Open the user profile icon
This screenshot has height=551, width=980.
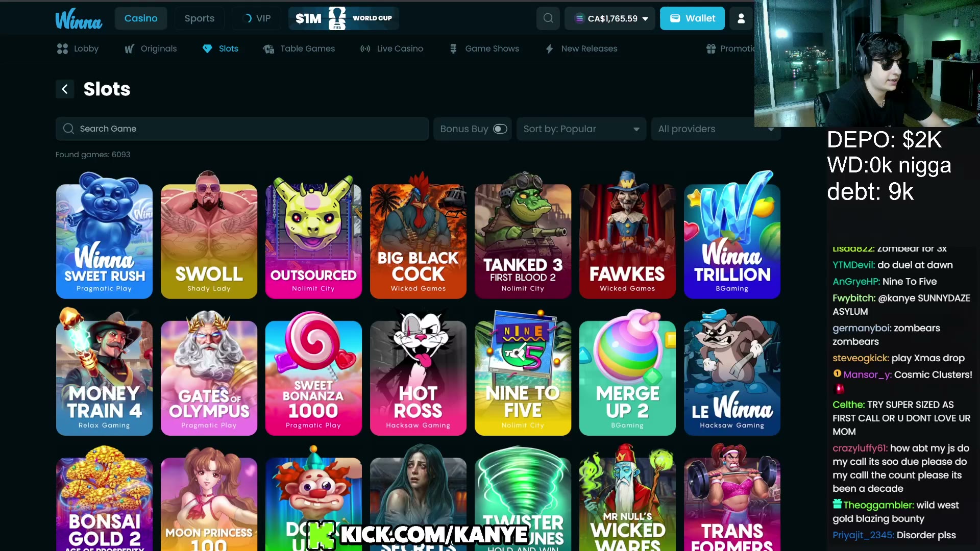point(741,18)
